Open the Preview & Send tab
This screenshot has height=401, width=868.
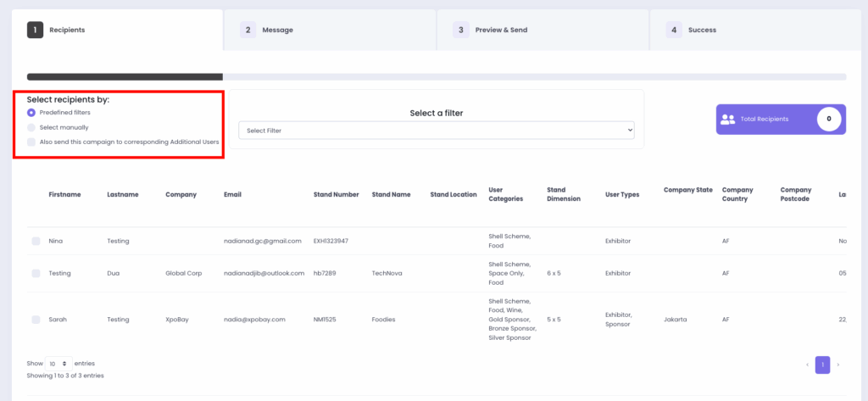[x=501, y=30]
